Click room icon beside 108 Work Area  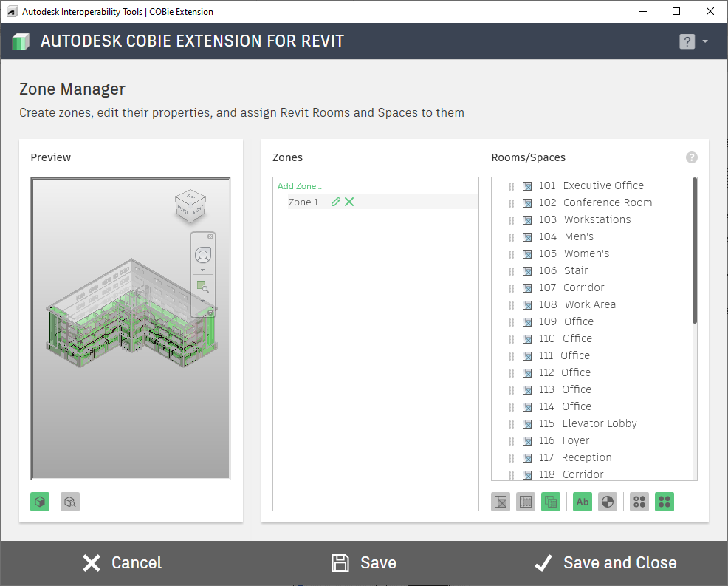coord(527,305)
